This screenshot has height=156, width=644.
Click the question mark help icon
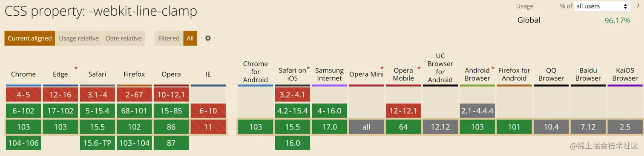638,6
